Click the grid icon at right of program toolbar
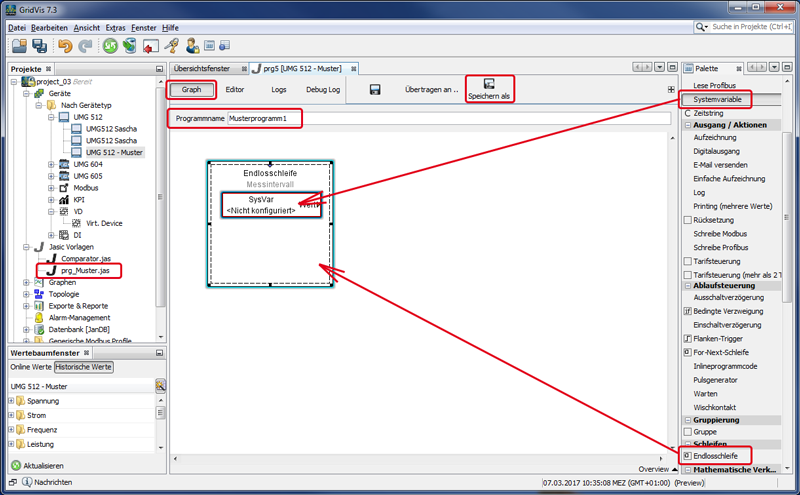Image resolution: width=800 pixels, height=495 pixels. click(671, 89)
